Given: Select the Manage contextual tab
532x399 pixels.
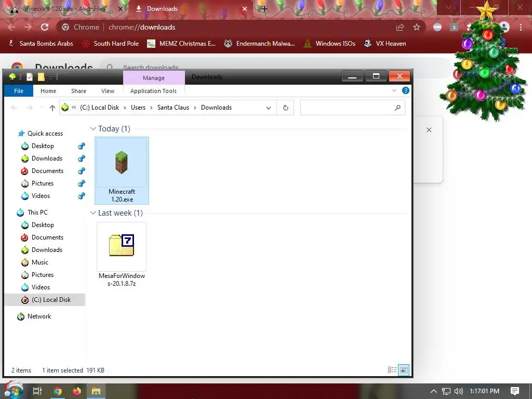Looking at the screenshot, I should point(154,78).
